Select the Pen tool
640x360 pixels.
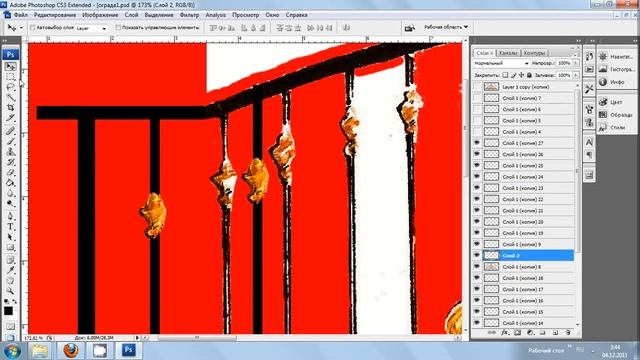click(11, 216)
